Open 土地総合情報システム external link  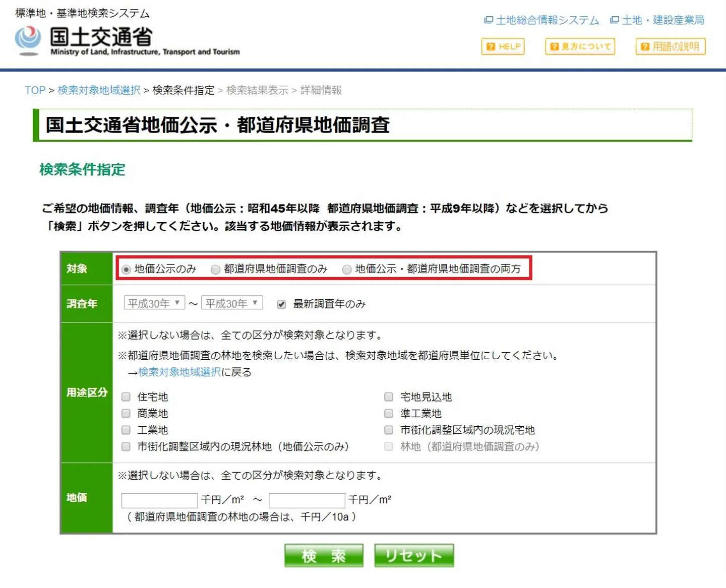coord(542,20)
